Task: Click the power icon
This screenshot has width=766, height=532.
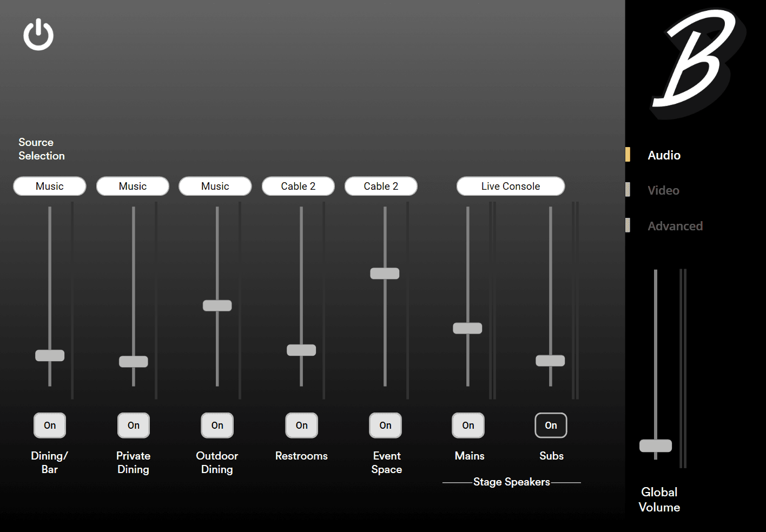Action: [x=38, y=35]
